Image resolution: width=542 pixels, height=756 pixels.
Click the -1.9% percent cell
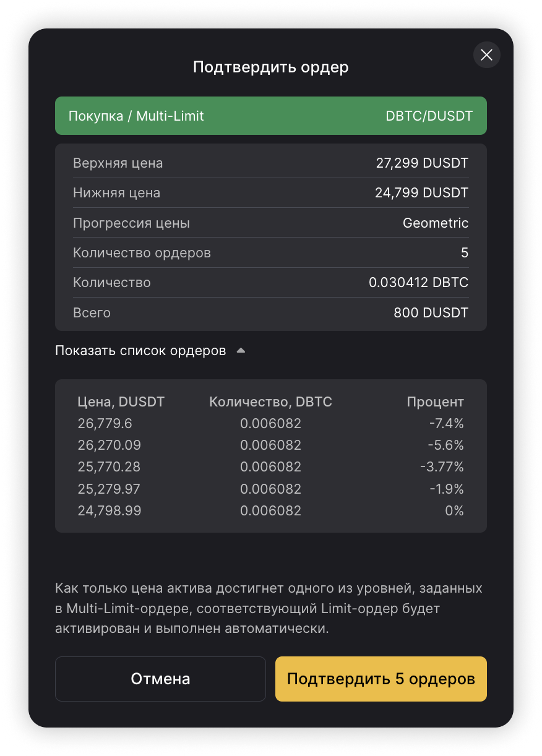446,489
